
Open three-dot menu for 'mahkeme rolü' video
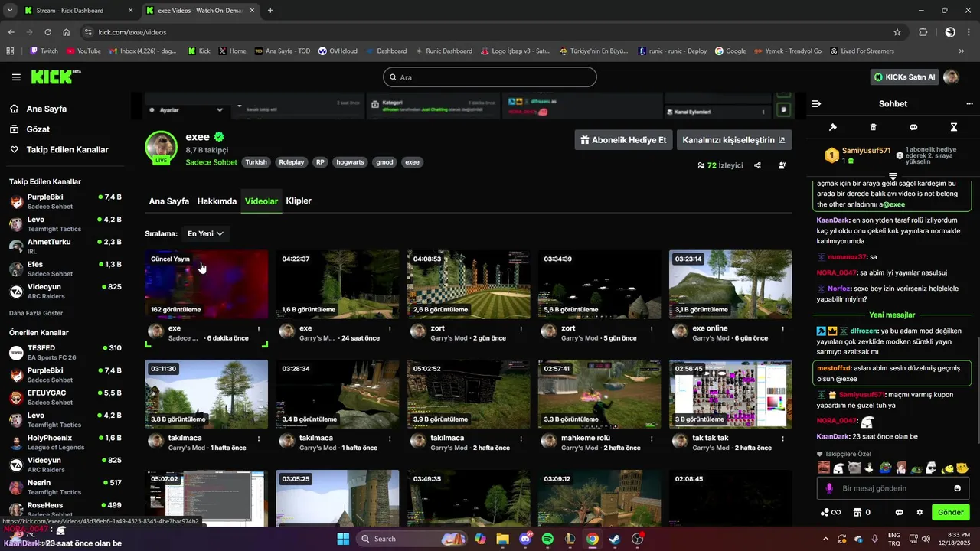pos(652,439)
